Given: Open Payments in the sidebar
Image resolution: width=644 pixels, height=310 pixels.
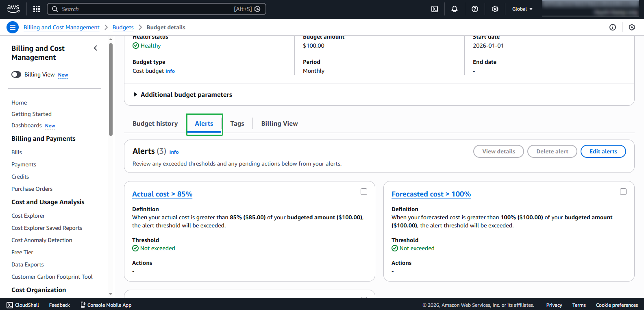Looking at the screenshot, I should (24, 164).
